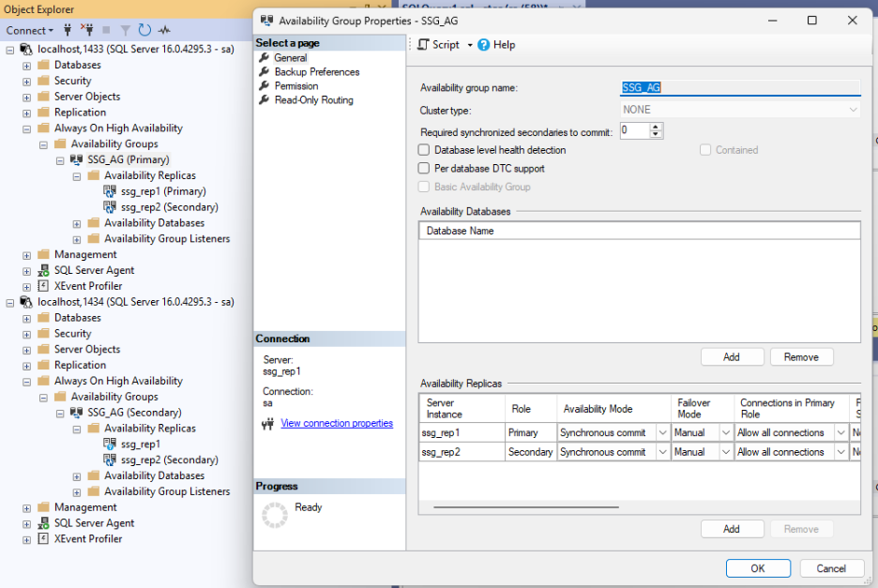Open Connections in Primary Role dropdown for ssg_rep2
The width and height of the screenshot is (878, 588).
click(841, 452)
